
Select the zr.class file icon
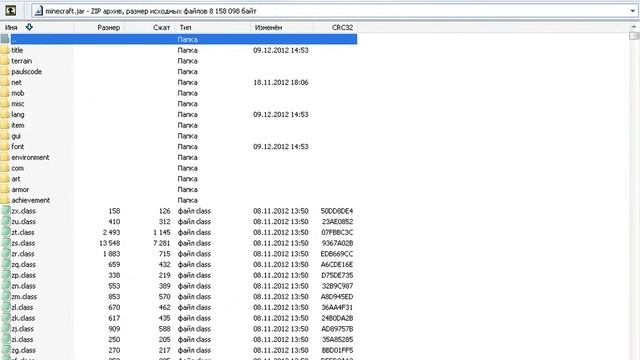point(6,254)
